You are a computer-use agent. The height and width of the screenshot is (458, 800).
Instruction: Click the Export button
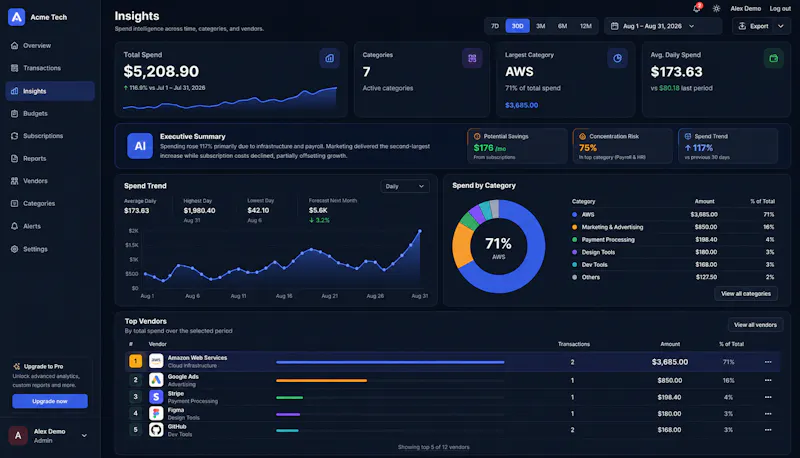[754, 26]
